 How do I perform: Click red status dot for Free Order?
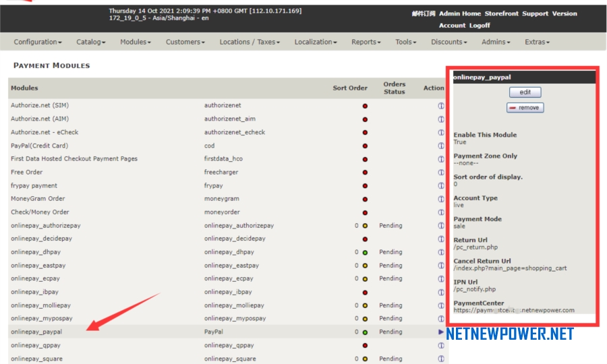[365, 173]
